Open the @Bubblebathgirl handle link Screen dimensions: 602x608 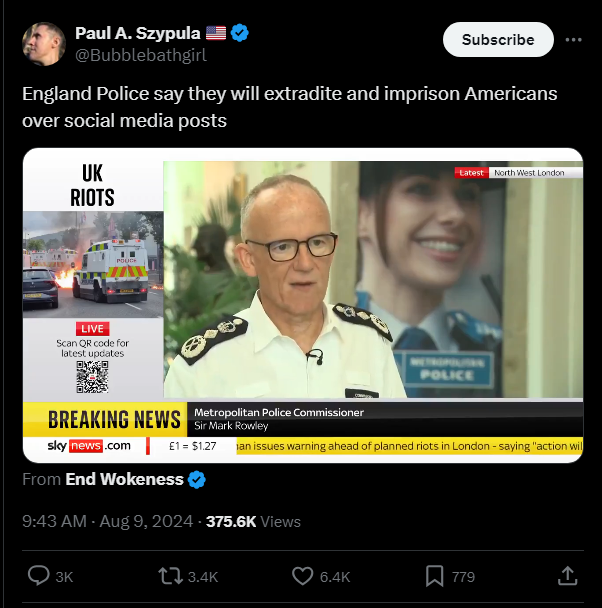[x=141, y=55]
